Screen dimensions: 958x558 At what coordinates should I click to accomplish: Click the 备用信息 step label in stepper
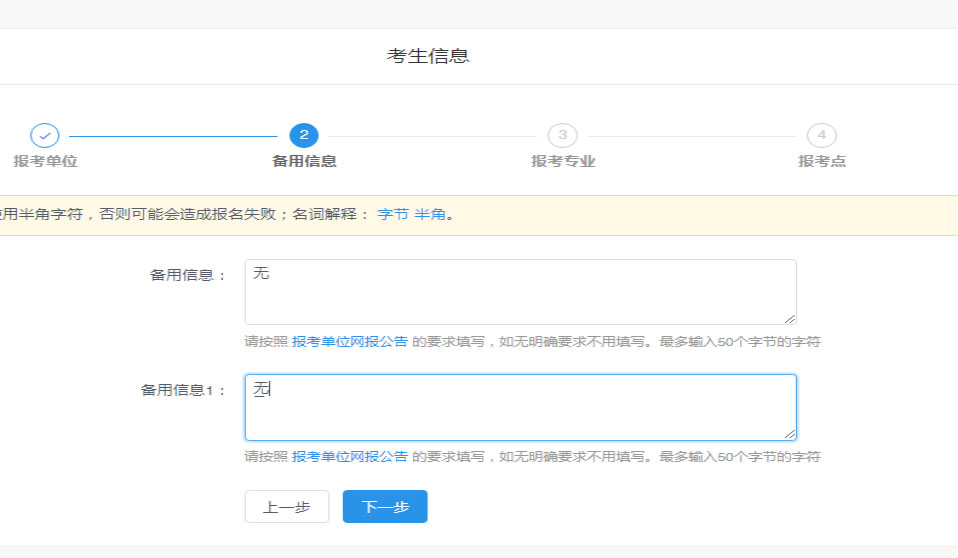tap(304, 161)
